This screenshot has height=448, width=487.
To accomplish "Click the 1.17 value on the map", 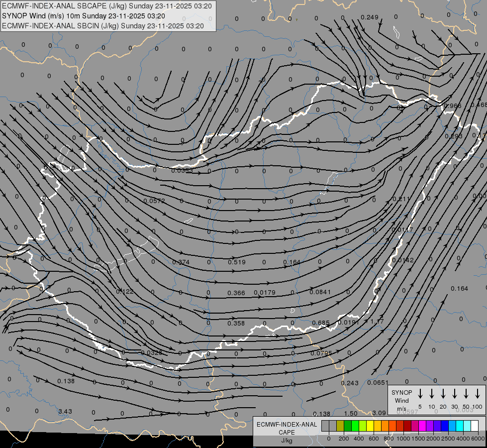I will click(378, 322).
